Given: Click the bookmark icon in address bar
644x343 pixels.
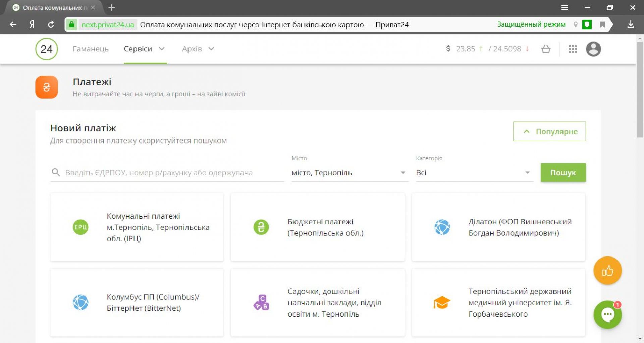Looking at the screenshot, I should click(x=602, y=24).
